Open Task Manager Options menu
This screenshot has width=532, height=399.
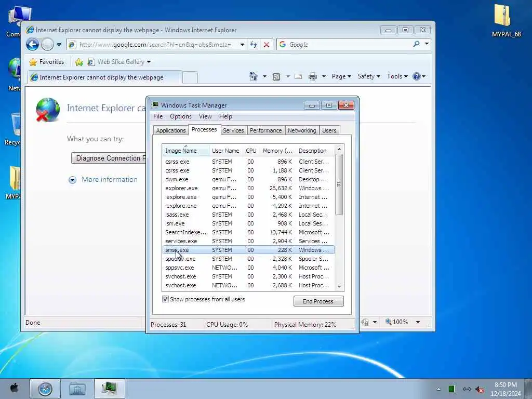(x=181, y=116)
